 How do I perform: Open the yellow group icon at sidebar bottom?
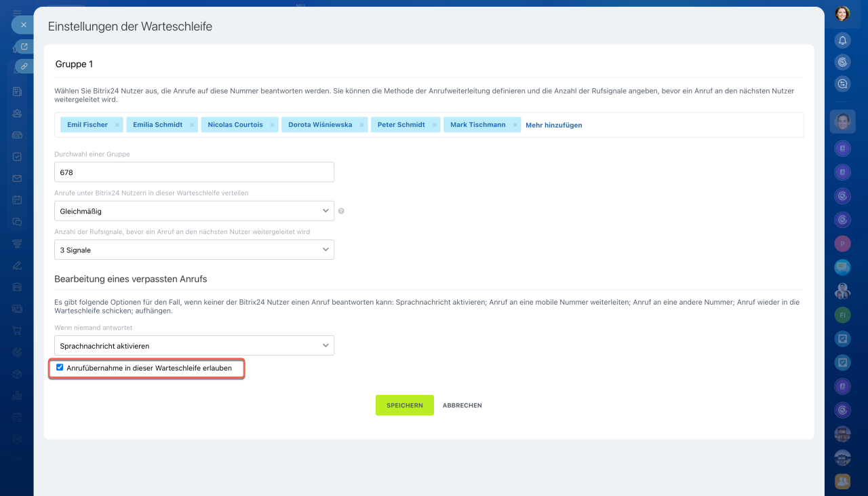coord(842,481)
